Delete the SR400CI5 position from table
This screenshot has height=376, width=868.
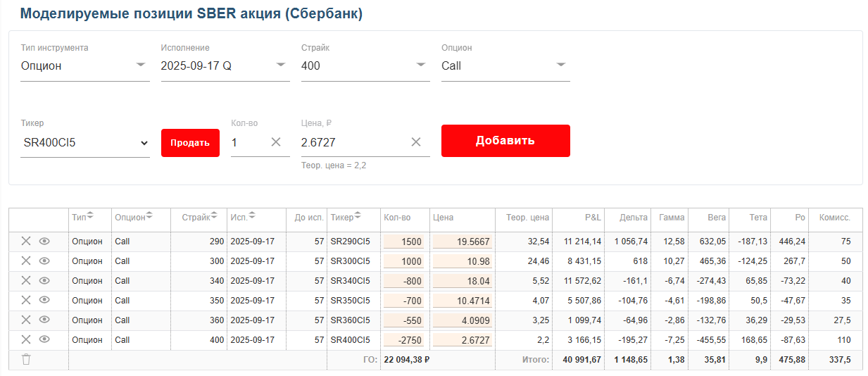(26, 340)
